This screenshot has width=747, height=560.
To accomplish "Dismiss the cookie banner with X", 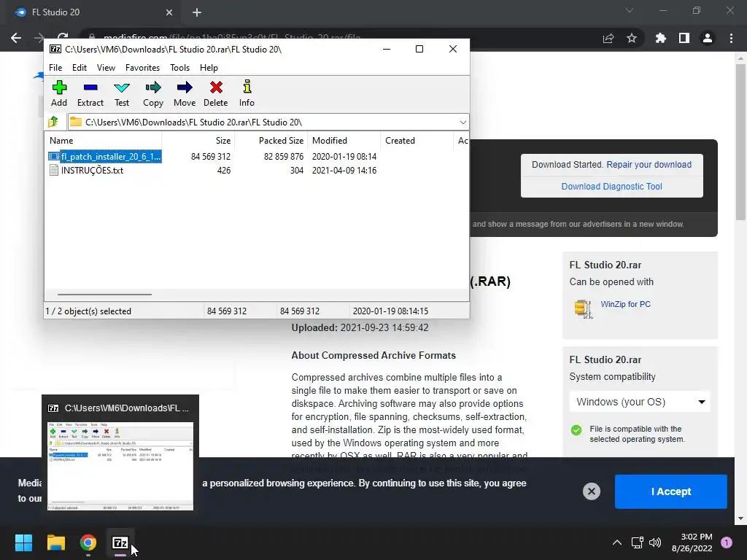I will [x=591, y=491].
